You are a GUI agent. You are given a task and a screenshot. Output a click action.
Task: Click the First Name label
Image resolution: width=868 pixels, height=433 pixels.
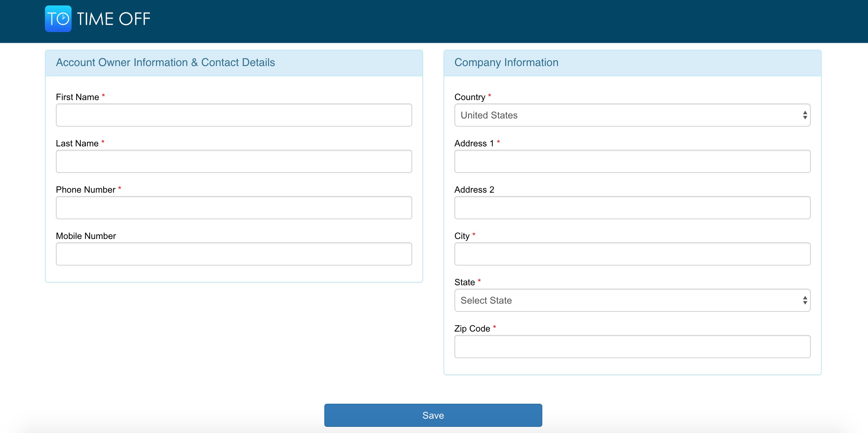[77, 97]
